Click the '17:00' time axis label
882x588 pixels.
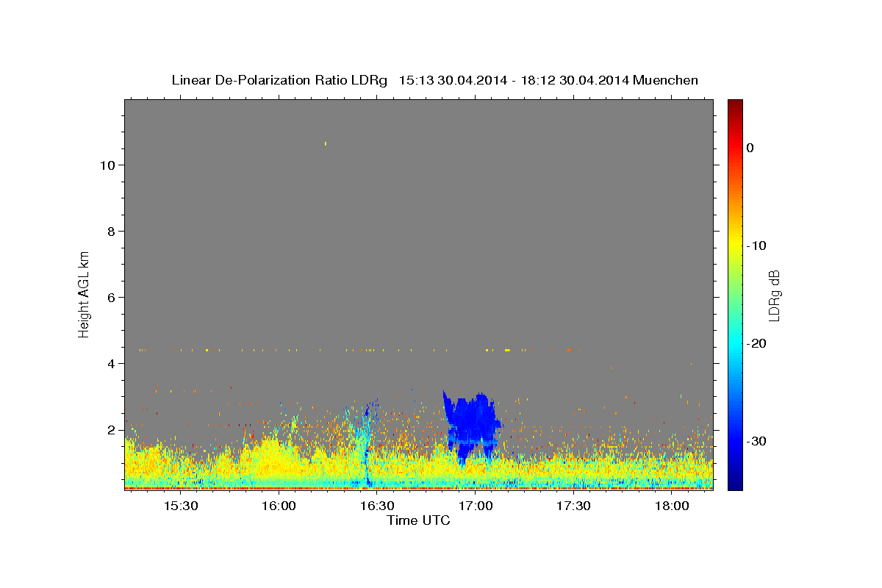pos(476,506)
